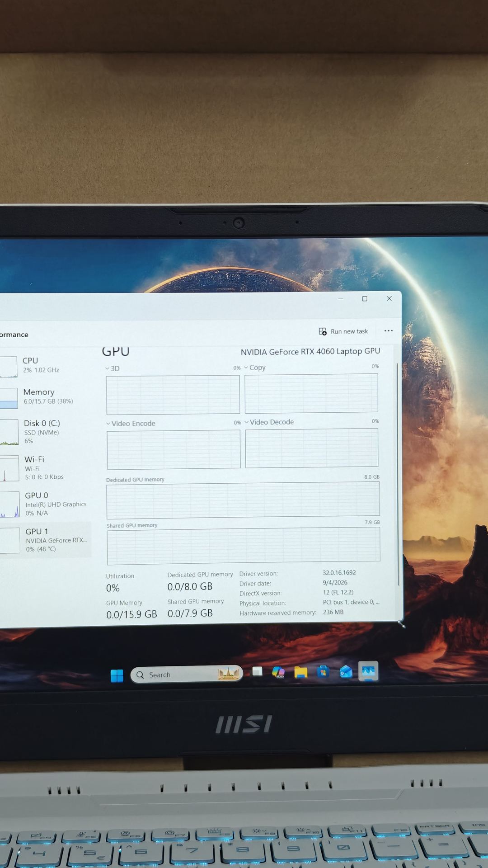Close the Task Manager window

(x=389, y=298)
